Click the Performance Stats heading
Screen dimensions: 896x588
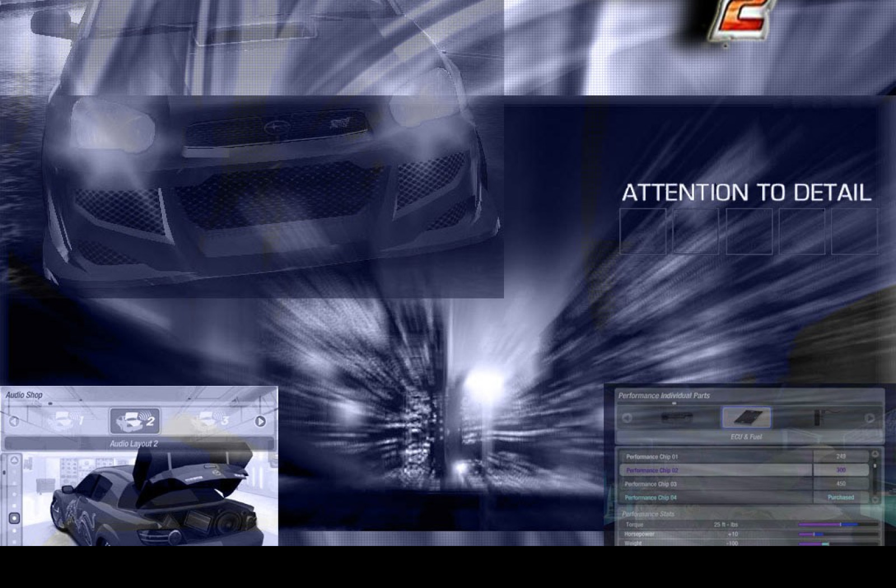648,514
